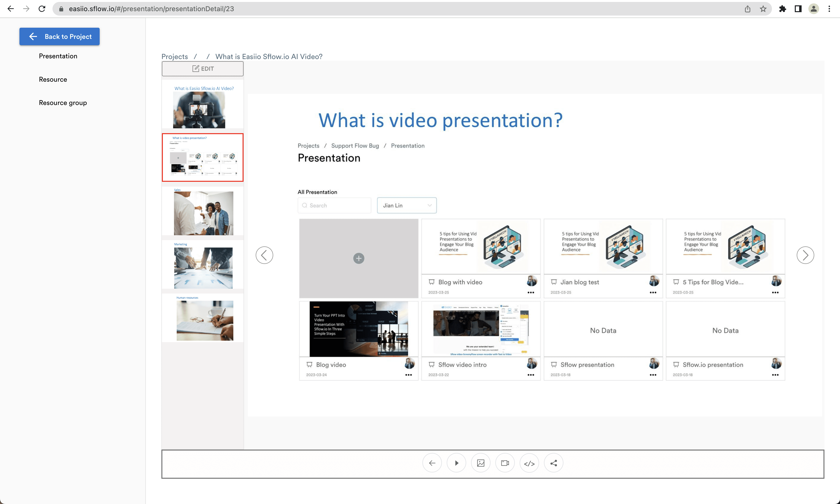Image resolution: width=840 pixels, height=504 pixels.
Task: Click the browser address bar URL
Action: tap(151, 9)
